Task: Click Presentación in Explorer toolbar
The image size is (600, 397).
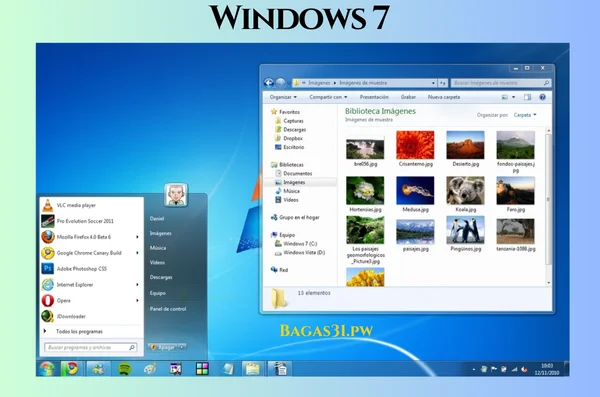Action: click(x=374, y=97)
